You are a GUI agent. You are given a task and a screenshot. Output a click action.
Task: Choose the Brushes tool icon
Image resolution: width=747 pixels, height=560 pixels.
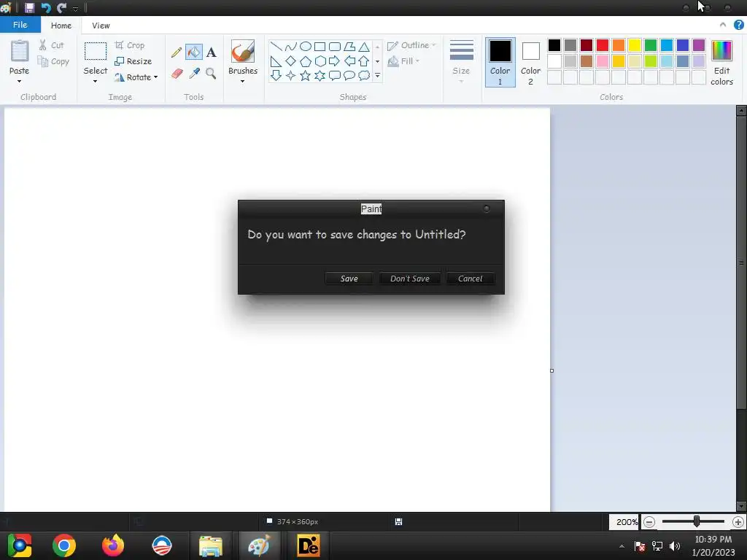(242, 51)
